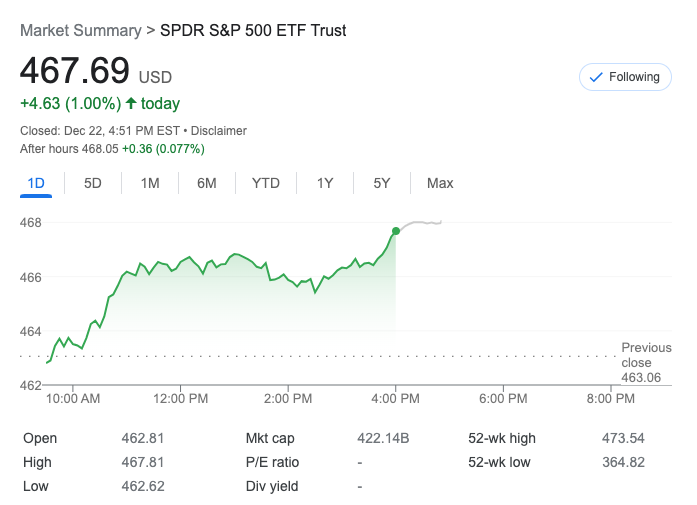
Task: Click the green up arrow icon
Action: (131, 103)
